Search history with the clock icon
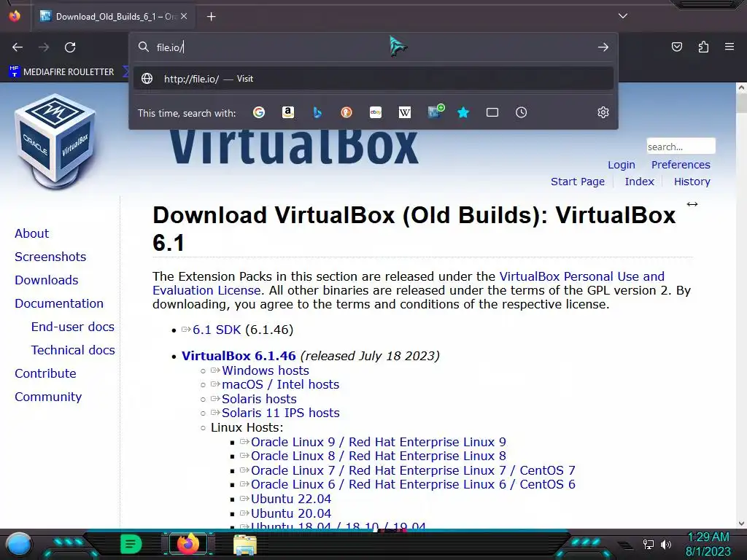This screenshot has width=747, height=560. [x=521, y=112]
